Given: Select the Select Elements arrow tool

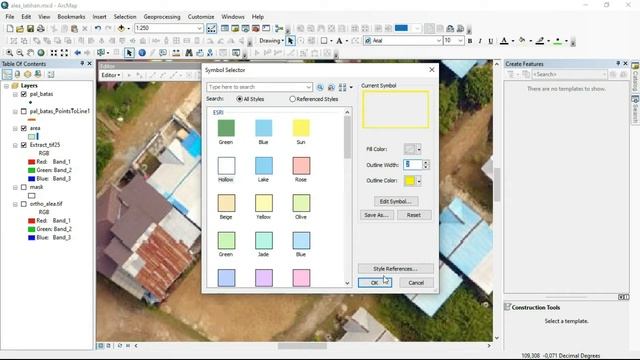Looking at the screenshot, I should pyautogui.click(x=129, y=53).
